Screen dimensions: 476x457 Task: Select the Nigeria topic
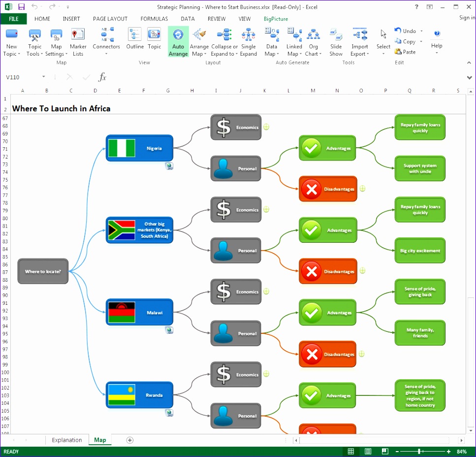[139, 148]
